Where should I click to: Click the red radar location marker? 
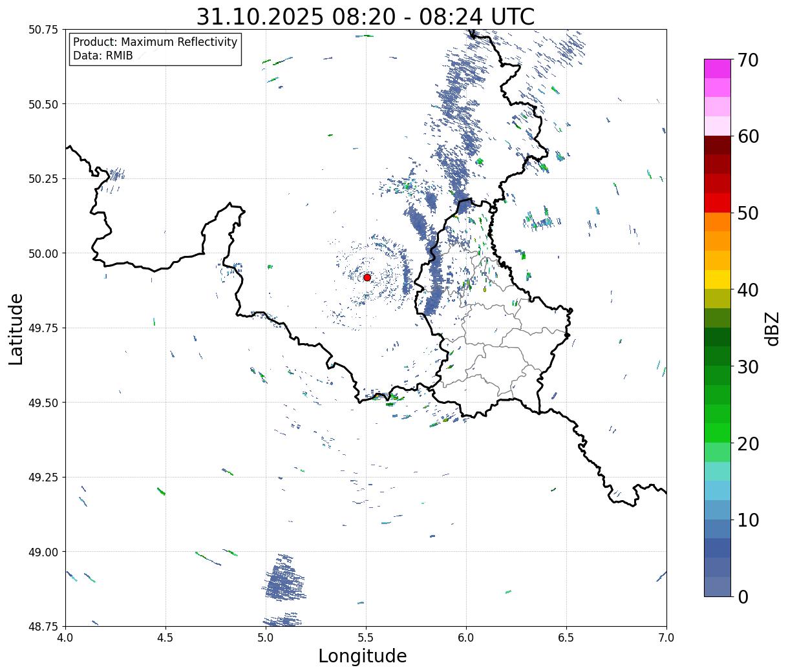pyautogui.click(x=367, y=277)
